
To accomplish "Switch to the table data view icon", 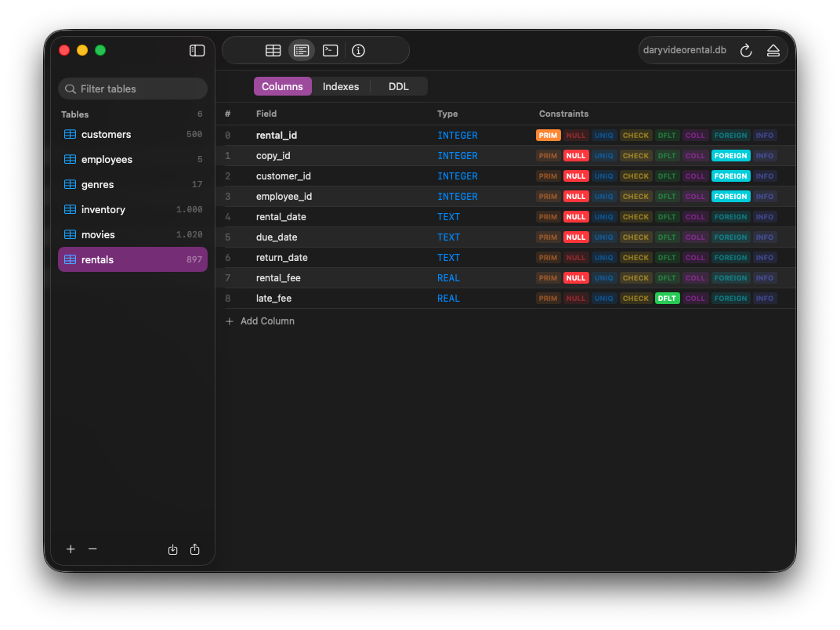I will (x=273, y=50).
